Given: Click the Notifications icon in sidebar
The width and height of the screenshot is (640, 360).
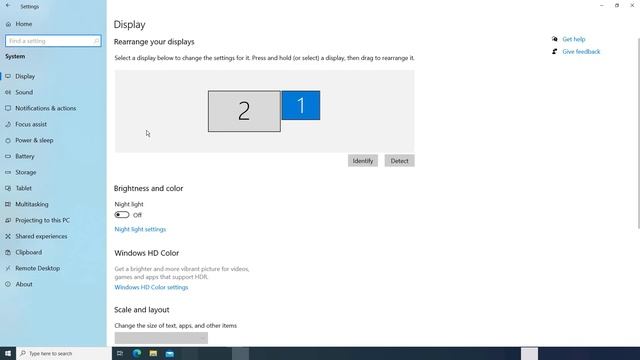Looking at the screenshot, I should click(x=8, y=108).
